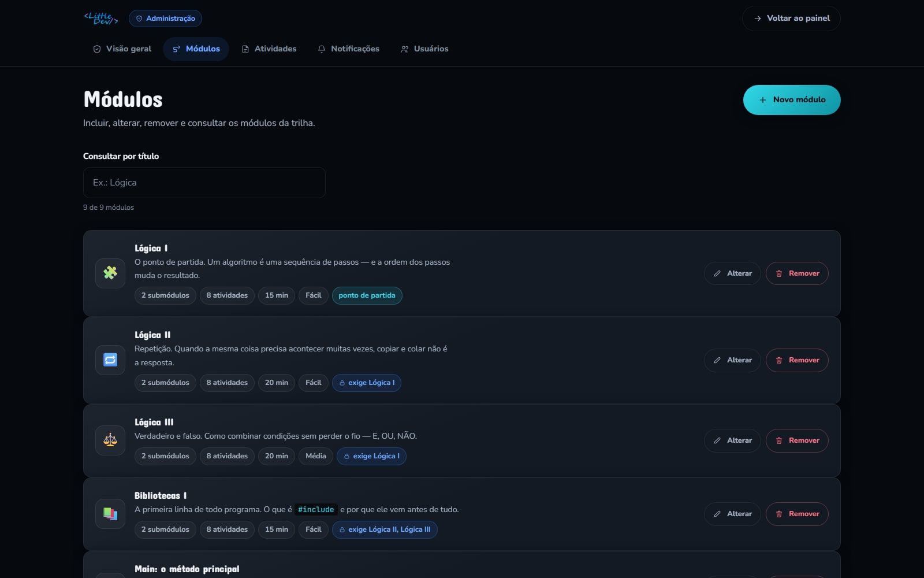924x578 pixels.
Task: Create a new module with Novo módulo
Action: 792,100
